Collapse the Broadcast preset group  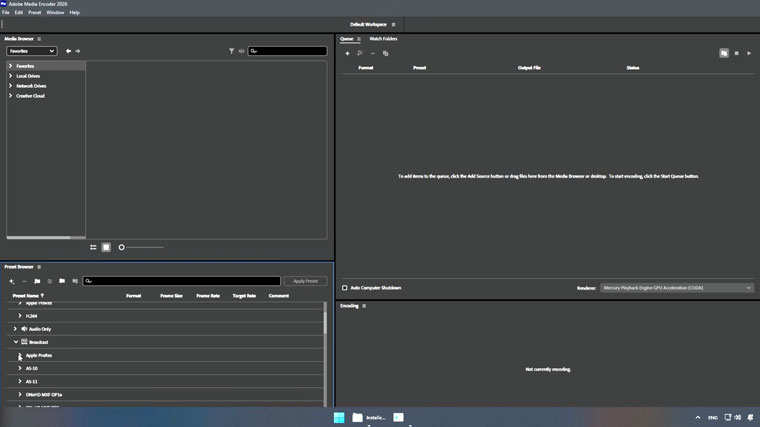(x=16, y=342)
